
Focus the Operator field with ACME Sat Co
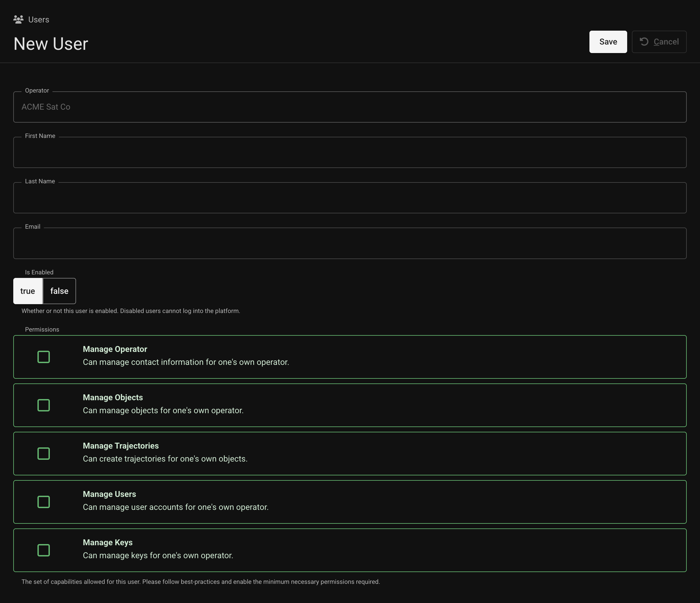coord(350,107)
